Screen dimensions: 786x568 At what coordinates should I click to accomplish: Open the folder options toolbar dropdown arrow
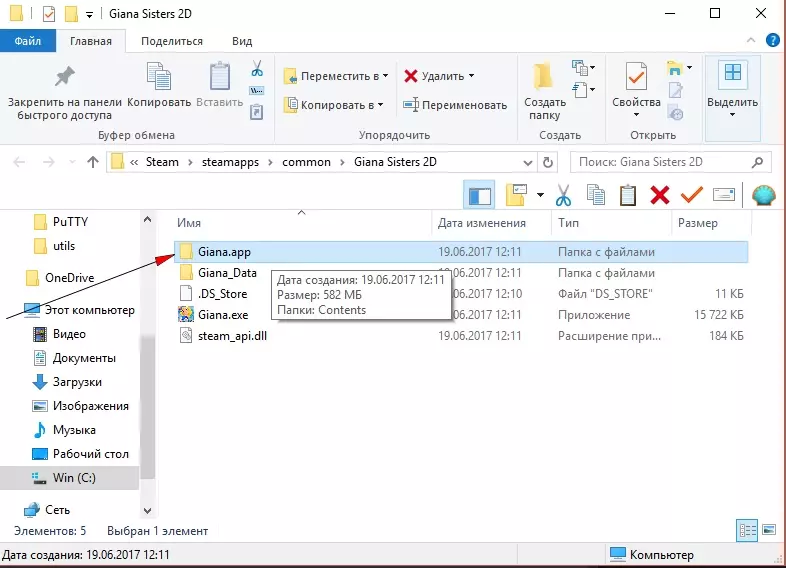(x=540, y=195)
